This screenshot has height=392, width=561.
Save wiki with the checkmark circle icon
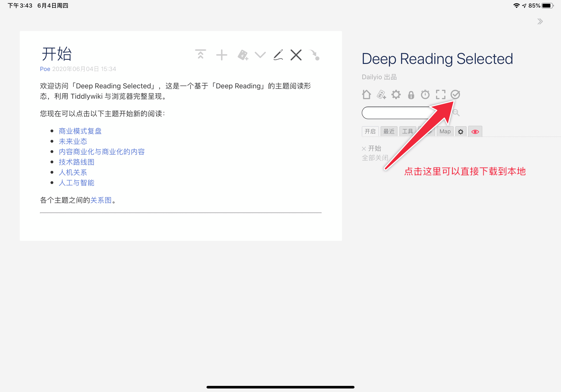tap(455, 94)
